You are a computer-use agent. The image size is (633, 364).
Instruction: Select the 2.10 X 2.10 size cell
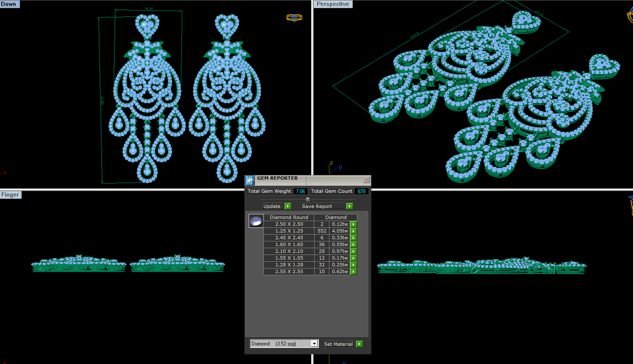coord(289,251)
